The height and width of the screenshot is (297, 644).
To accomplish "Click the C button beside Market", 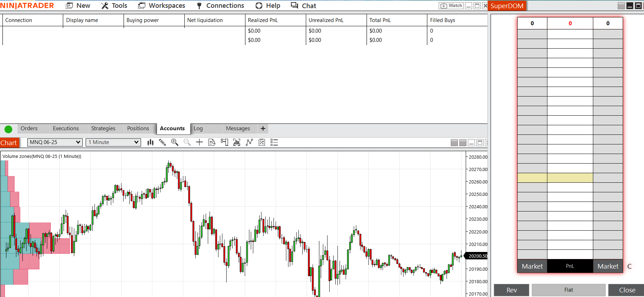I will point(629,266).
